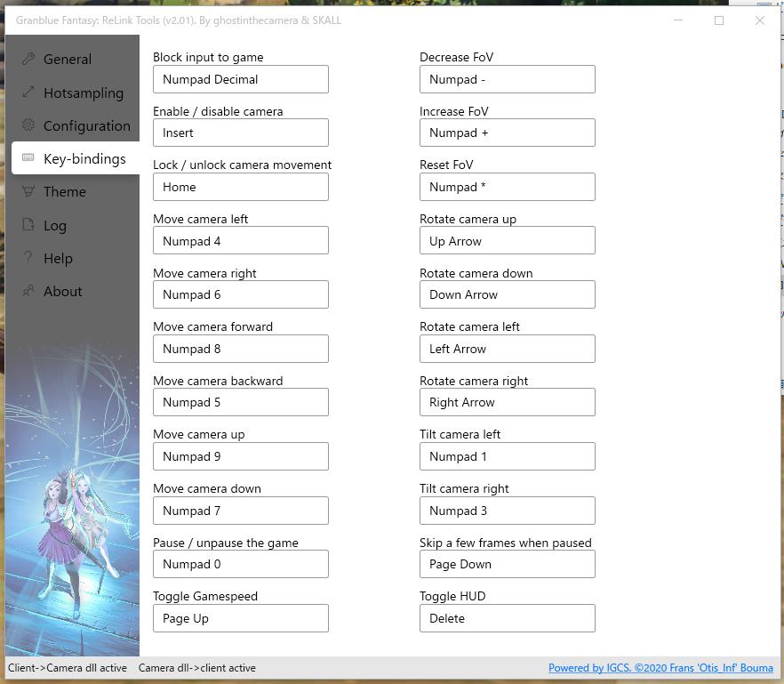784x684 pixels.
Task: Show the Log tab
Action: coord(75,225)
